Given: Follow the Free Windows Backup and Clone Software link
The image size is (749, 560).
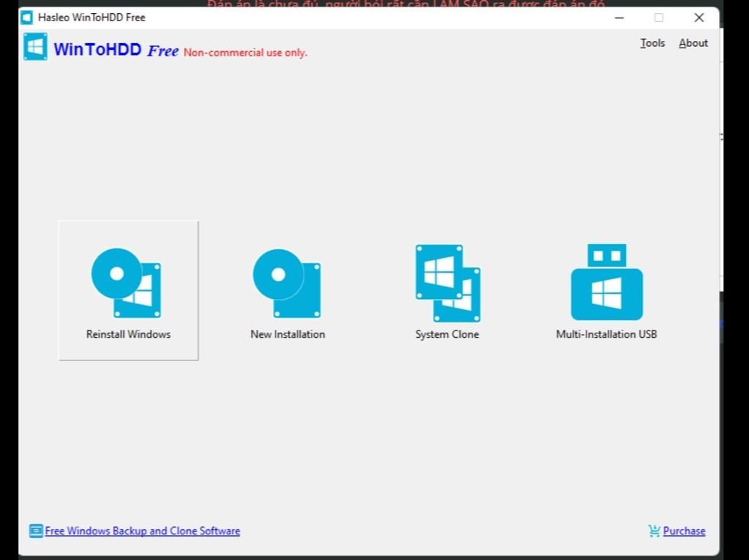Looking at the screenshot, I should click(x=143, y=531).
